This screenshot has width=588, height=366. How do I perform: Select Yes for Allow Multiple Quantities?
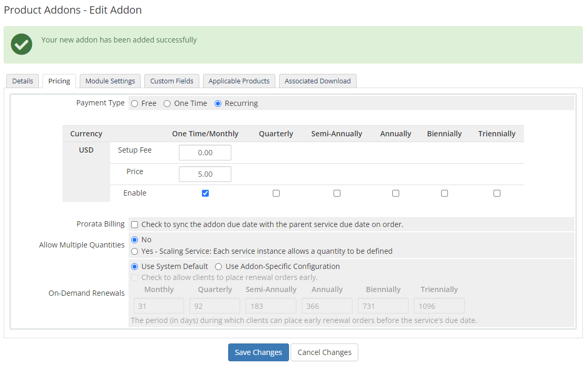(x=135, y=252)
